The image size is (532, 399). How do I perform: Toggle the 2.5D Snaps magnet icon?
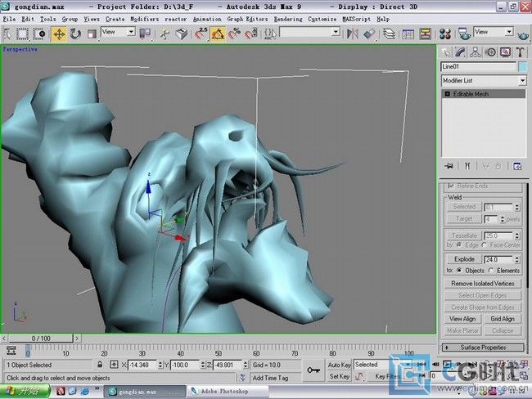pos(201,34)
